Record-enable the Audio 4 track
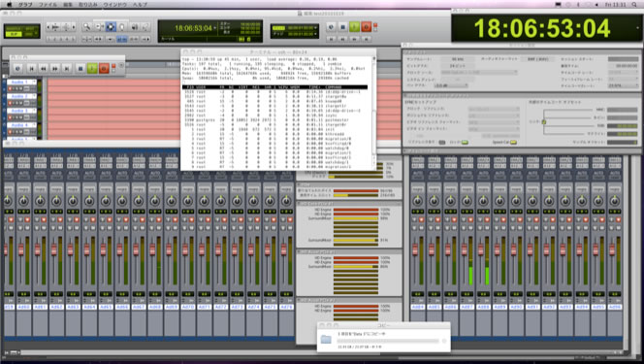Screen dimensions: 644x364 click(11, 131)
